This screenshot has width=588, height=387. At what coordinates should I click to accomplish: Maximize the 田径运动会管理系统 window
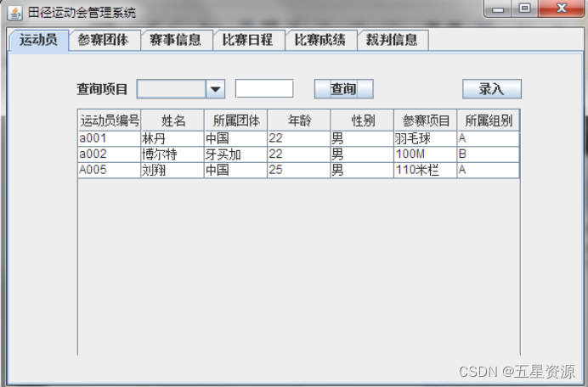point(524,8)
